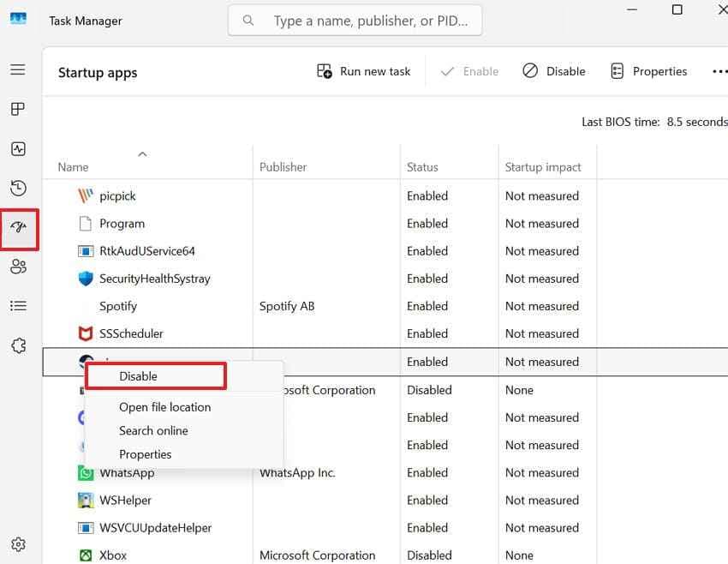This screenshot has width=728, height=564.
Task: Click the Program file icon
Action: (86, 224)
